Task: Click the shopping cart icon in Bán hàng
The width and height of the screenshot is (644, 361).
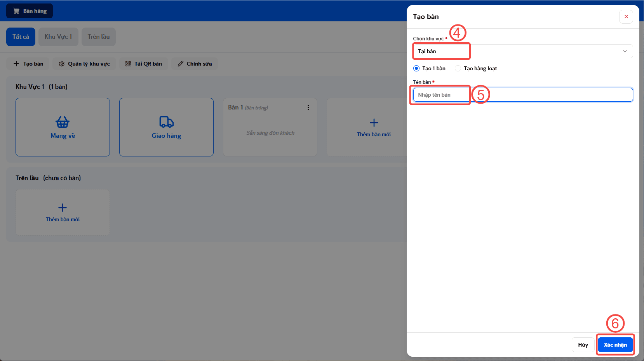Action: (x=16, y=11)
